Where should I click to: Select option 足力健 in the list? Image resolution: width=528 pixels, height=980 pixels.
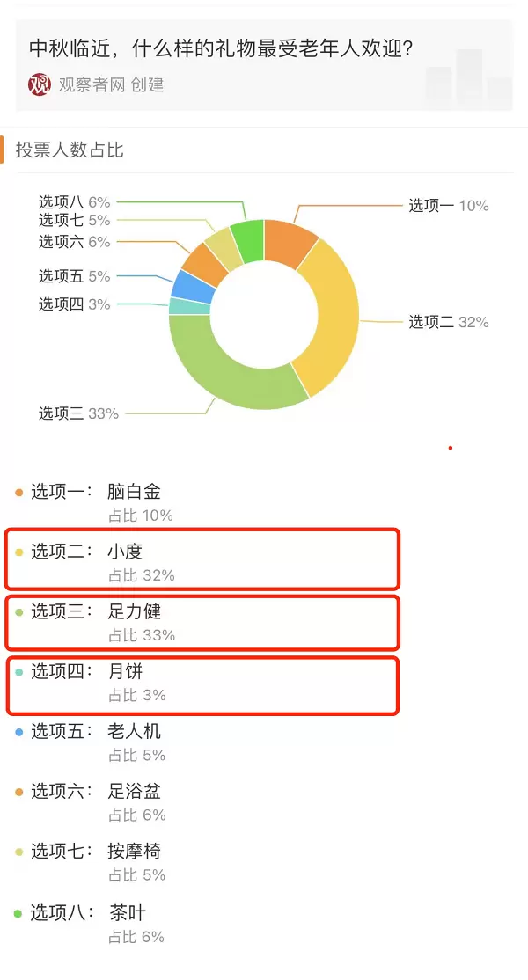point(134,611)
